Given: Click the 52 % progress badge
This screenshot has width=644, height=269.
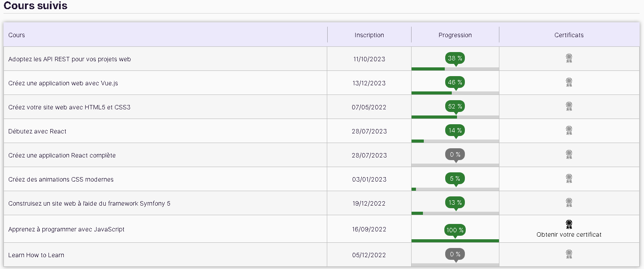Looking at the screenshot, I should coord(455,106).
